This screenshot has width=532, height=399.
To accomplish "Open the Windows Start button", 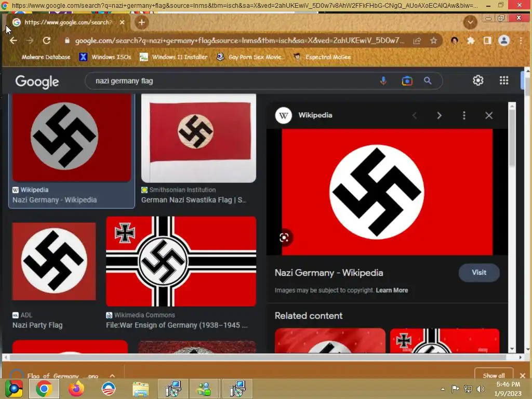I will coord(14,389).
